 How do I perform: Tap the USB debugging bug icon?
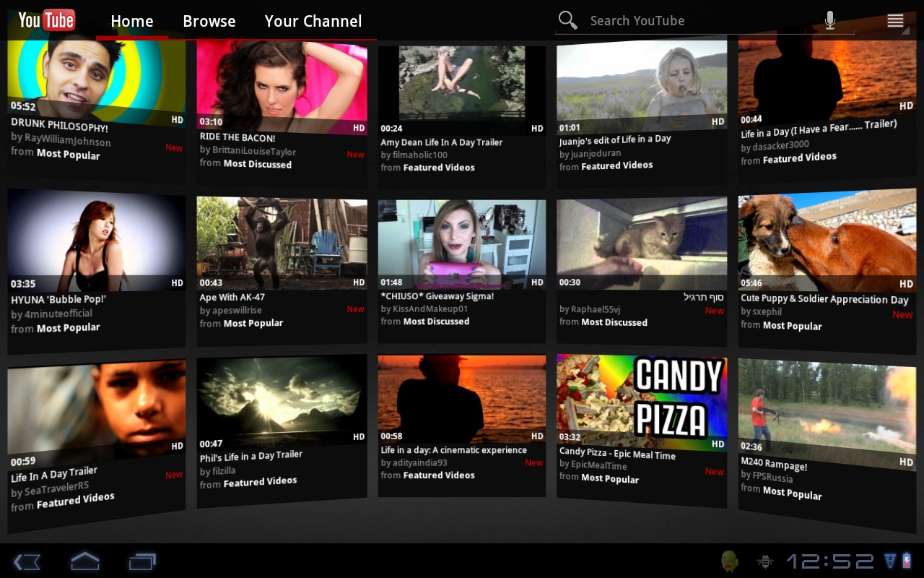764,561
